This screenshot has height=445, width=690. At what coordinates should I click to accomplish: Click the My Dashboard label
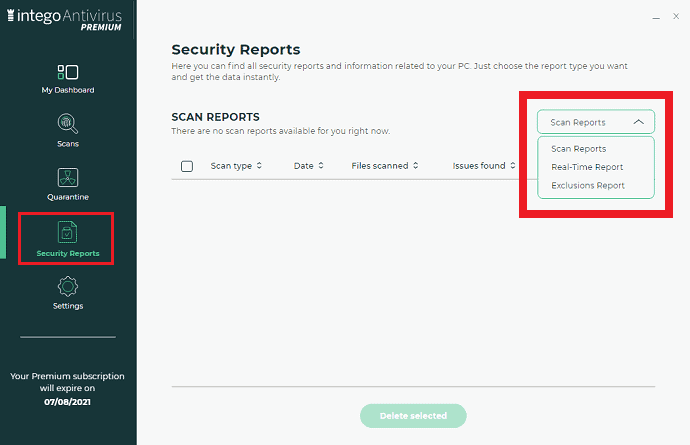pos(68,90)
